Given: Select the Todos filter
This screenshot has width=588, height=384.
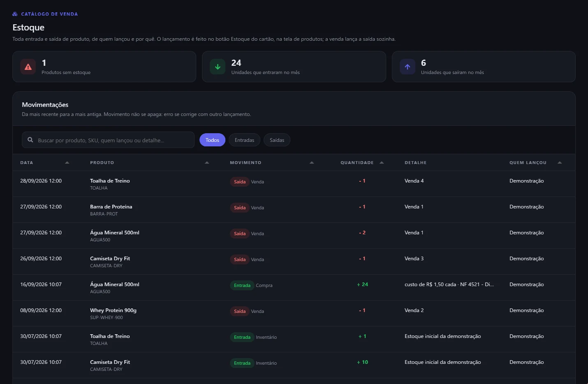Looking at the screenshot, I should (x=212, y=140).
